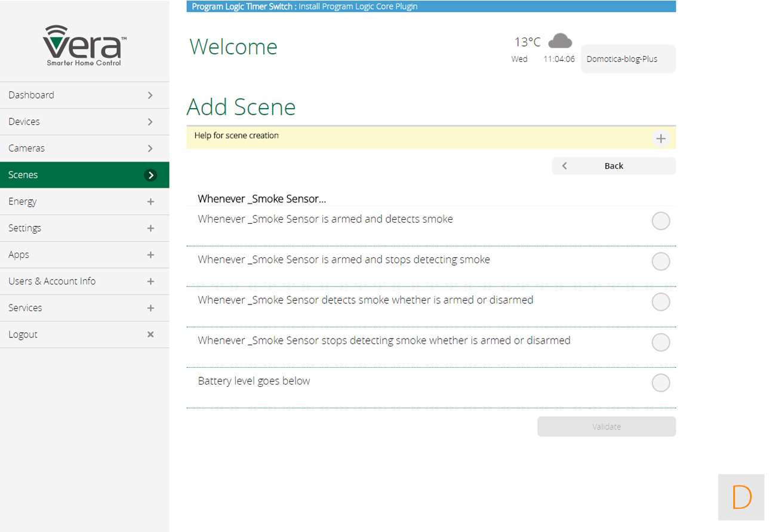Click the Devices chevron arrow
This screenshot has height=532, width=776.
pyautogui.click(x=150, y=122)
